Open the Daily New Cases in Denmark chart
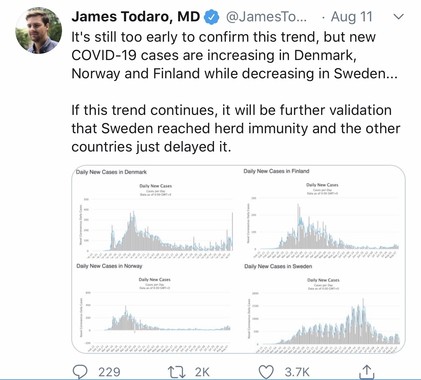 pyautogui.click(x=155, y=213)
